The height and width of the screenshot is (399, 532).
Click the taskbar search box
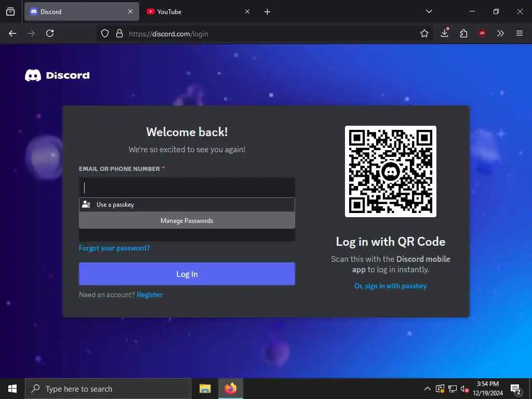point(108,389)
